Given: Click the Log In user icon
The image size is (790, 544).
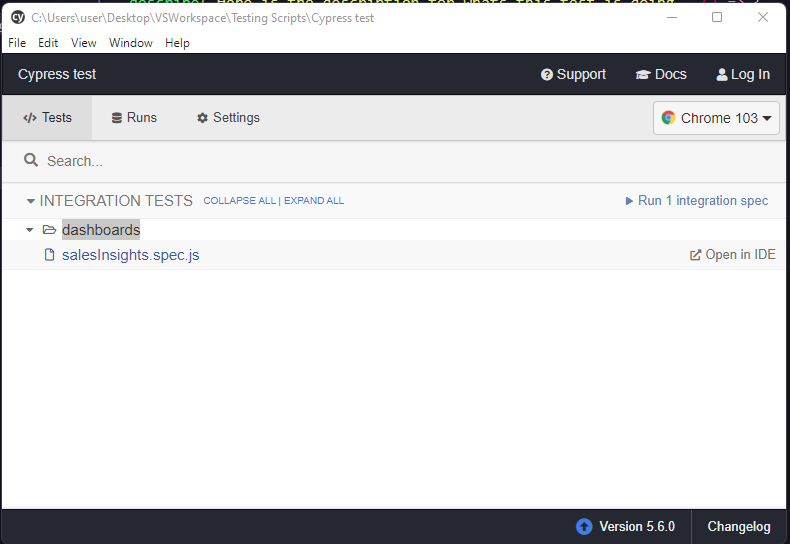Looking at the screenshot, I should tap(722, 75).
